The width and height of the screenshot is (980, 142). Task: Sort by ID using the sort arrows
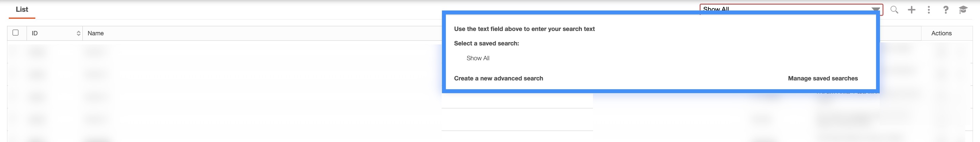(x=78, y=34)
